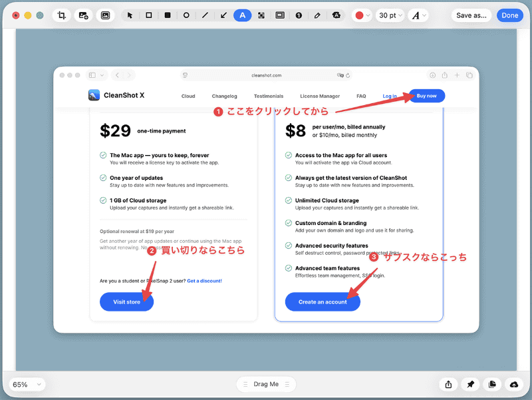The width and height of the screenshot is (532, 400).
Task: Click the share icon in bottom bar
Action: click(448, 385)
